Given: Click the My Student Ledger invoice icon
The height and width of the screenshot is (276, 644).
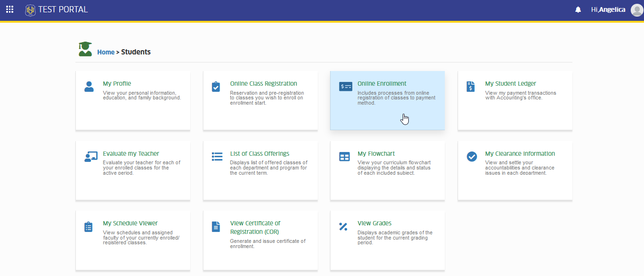Looking at the screenshot, I should tap(470, 87).
